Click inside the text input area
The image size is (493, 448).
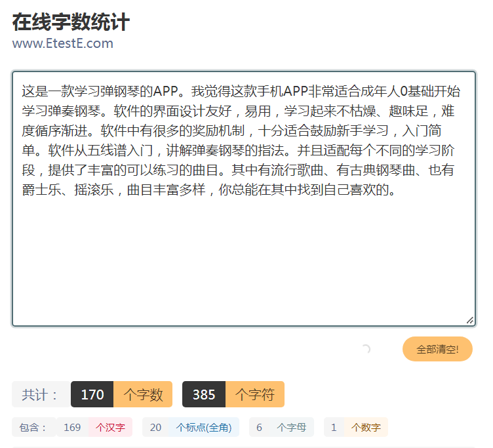pos(244,199)
